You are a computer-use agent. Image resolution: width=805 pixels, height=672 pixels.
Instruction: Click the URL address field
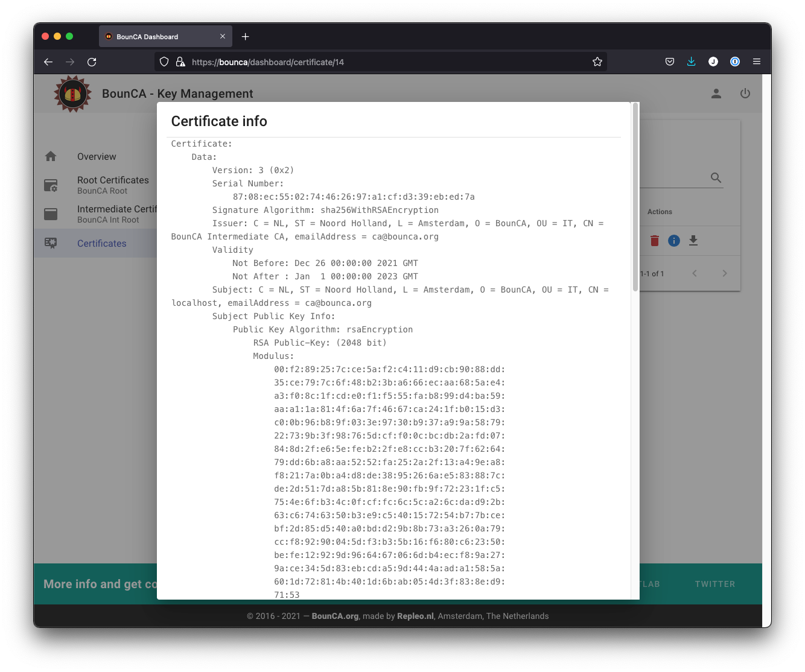[x=380, y=62]
